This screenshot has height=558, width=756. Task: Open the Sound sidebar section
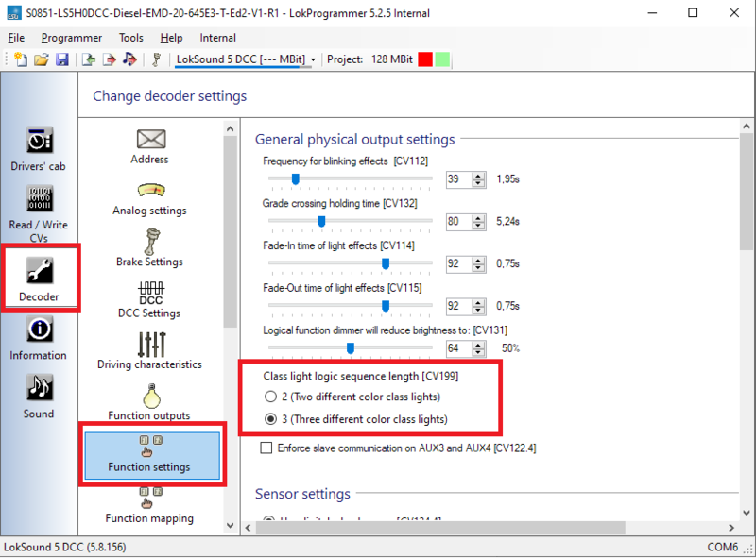[x=39, y=397]
